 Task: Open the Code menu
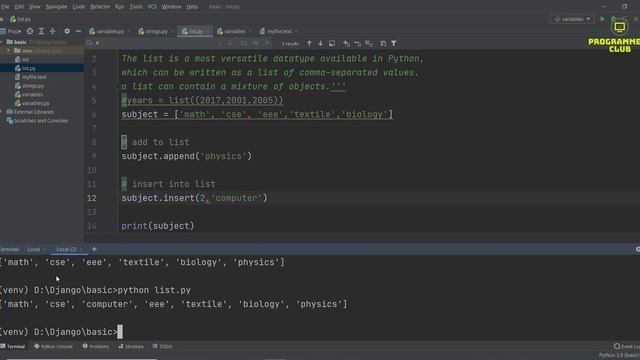(78, 7)
